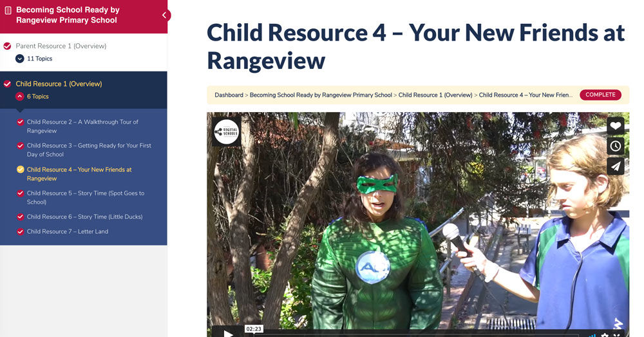
Task: Click the Digital Schools logo on video
Action: coord(226,132)
